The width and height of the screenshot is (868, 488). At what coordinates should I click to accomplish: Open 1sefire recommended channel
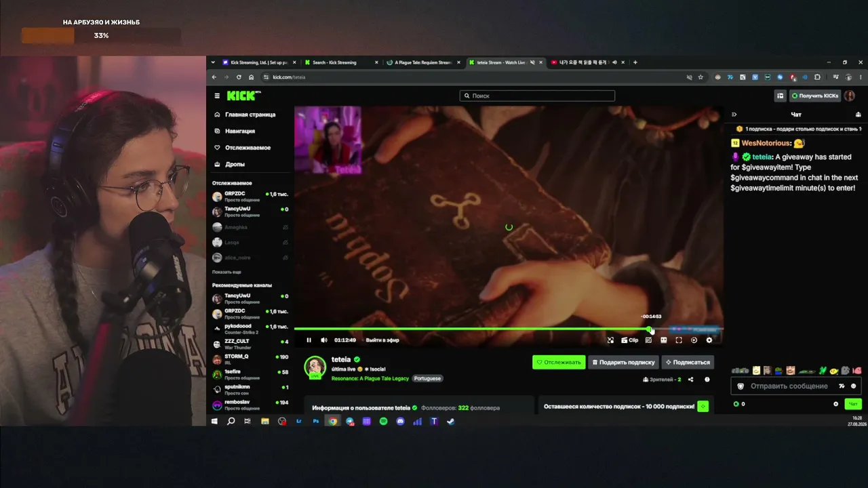click(x=250, y=374)
